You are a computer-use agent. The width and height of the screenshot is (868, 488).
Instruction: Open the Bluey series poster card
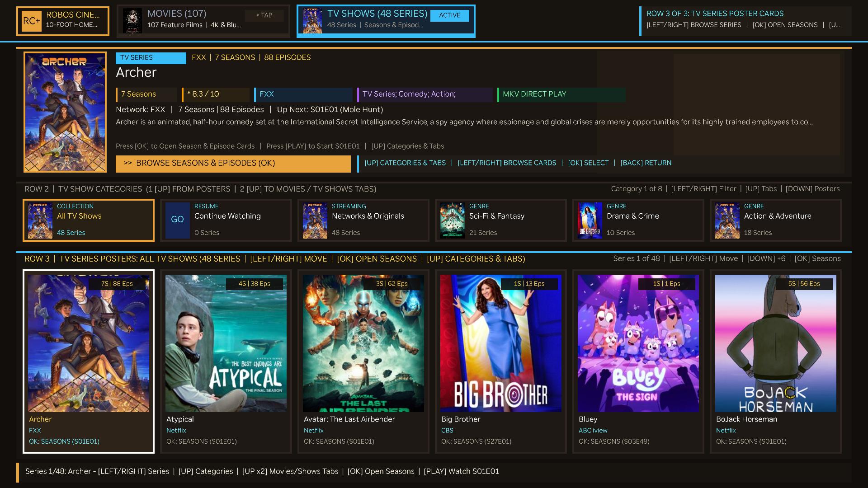point(638,361)
